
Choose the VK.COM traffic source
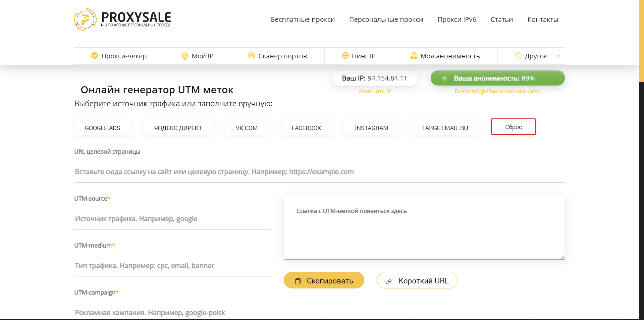[247, 127]
